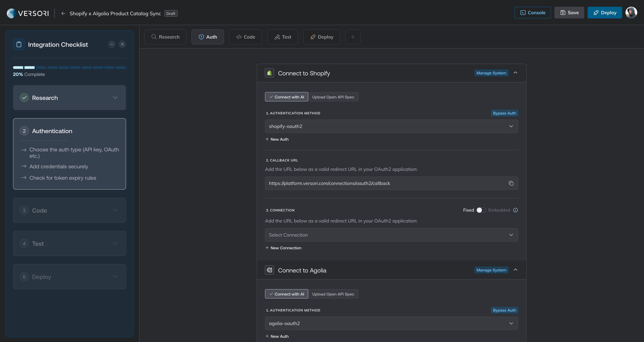Switch to the Test tab
The width and height of the screenshot is (644, 342).
pos(282,37)
